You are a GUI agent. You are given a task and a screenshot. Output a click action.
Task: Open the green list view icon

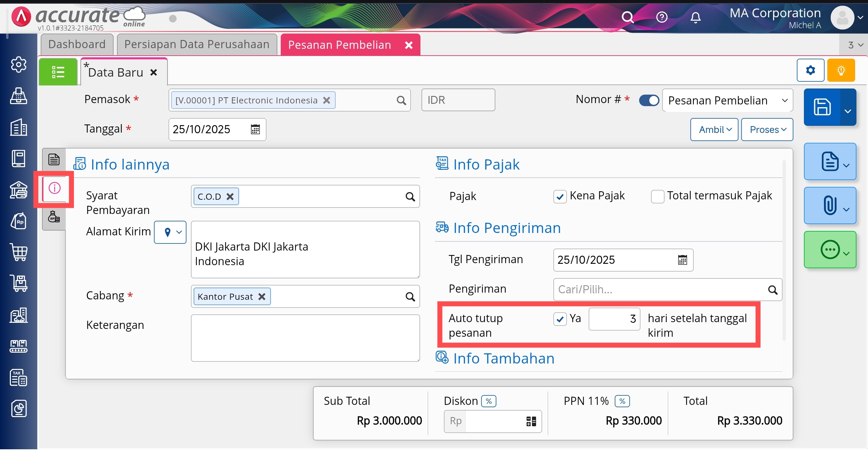(58, 72)
